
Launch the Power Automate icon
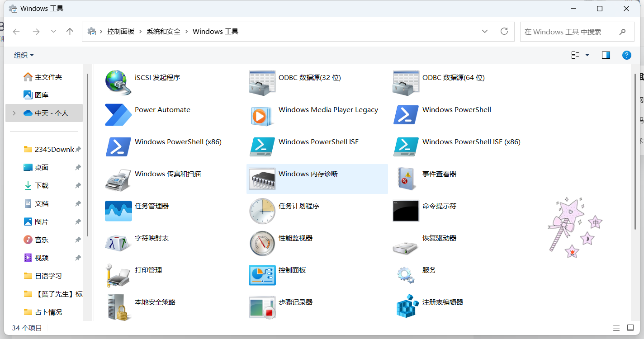tap(118, 115)
